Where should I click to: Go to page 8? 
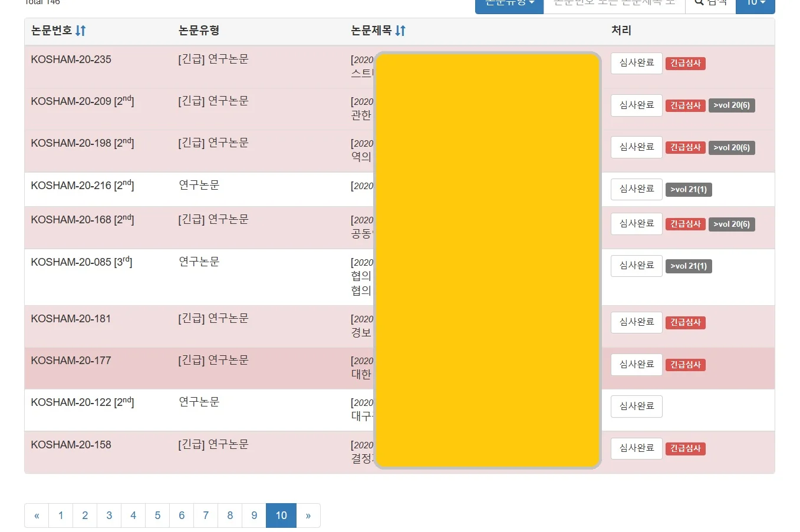point(230,516)
